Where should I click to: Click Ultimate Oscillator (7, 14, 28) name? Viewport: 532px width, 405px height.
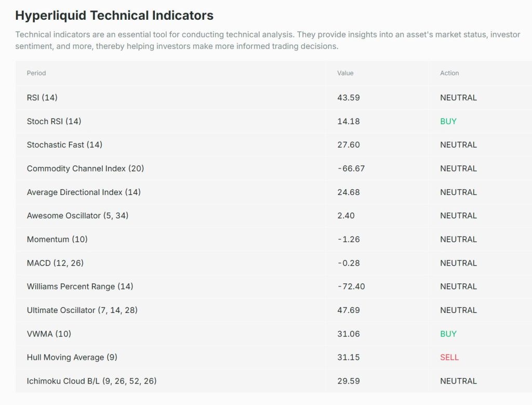82,310
